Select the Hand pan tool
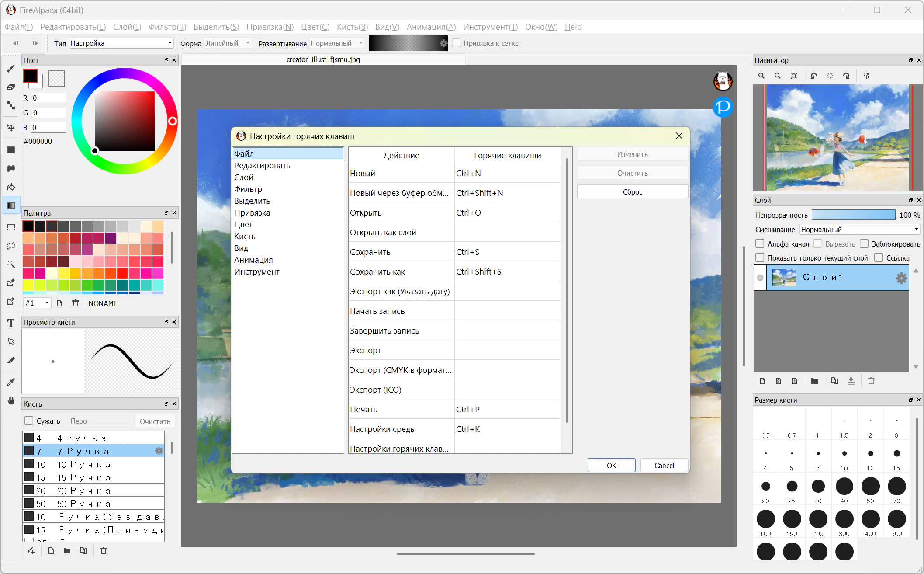The width and height of the screenshot is (924, 574). (x=11, y=400)
